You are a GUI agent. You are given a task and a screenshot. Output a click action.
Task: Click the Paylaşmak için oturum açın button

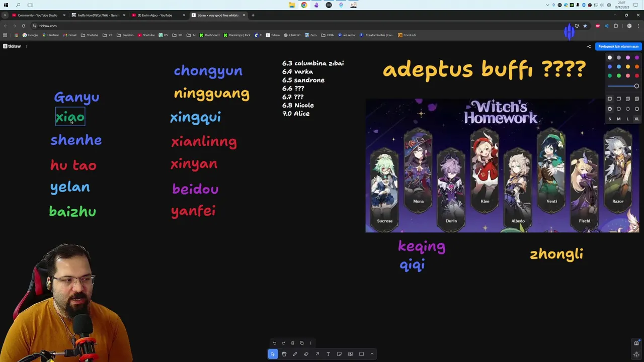(x=618, y=46)
